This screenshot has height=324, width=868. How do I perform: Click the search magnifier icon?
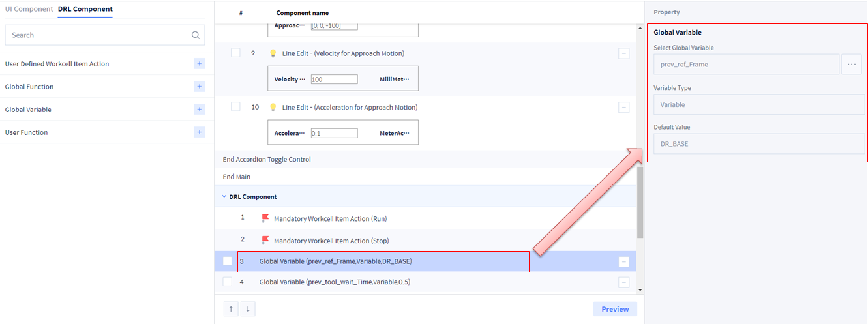195,35
